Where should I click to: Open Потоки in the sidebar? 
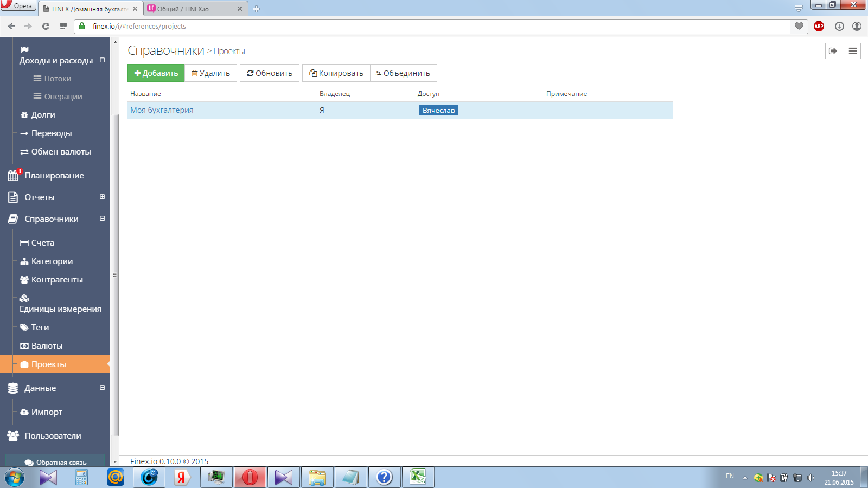(53, 79)
